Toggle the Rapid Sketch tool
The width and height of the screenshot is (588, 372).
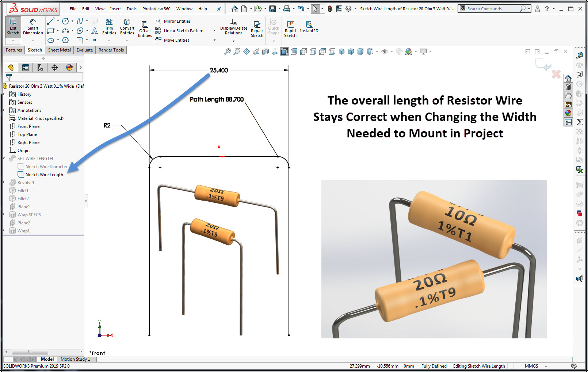point(290,29)
